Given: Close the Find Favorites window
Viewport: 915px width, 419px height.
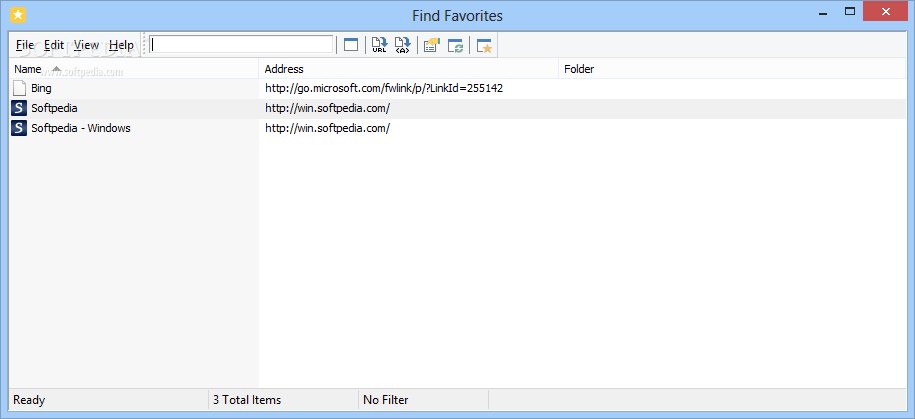Looking at the screenshot, I should [886, 12].
